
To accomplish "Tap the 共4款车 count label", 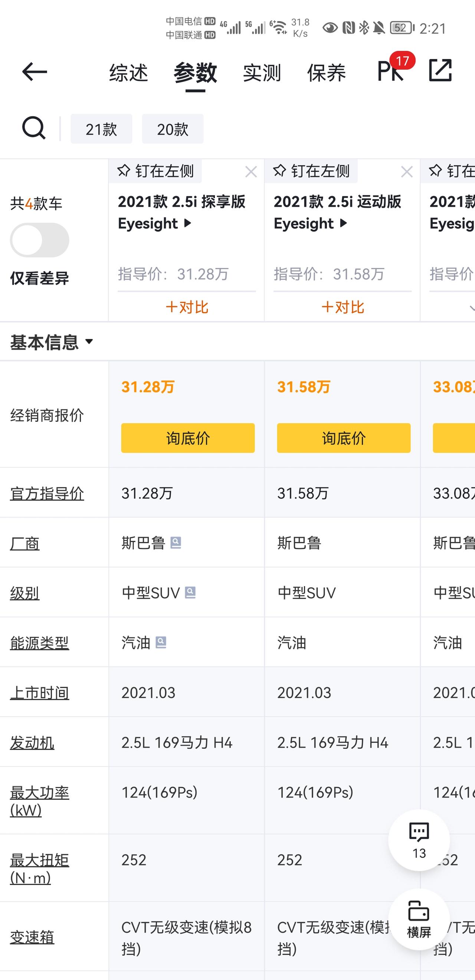I will click(x=36, y=204).
